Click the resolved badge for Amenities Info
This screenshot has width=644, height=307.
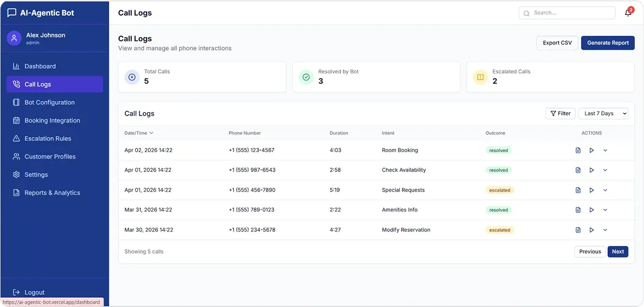[499, 210]
